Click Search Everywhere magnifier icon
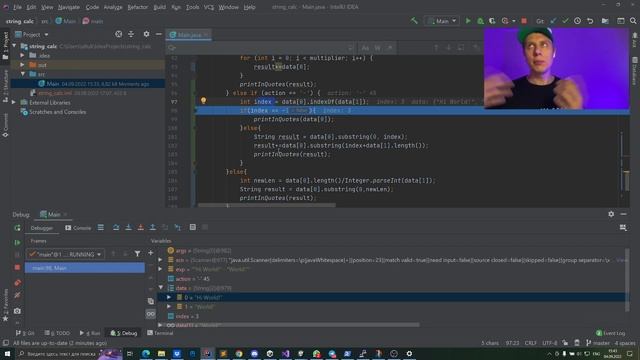Screen dimensions: 640x360 click(633, 21)
